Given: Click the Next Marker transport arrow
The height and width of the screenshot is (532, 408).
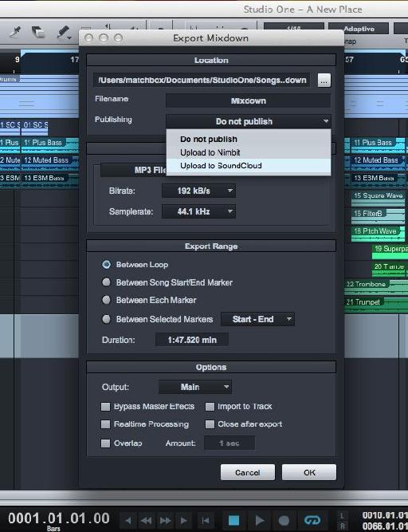Looking at the screenshot, I should coord(183,520).
